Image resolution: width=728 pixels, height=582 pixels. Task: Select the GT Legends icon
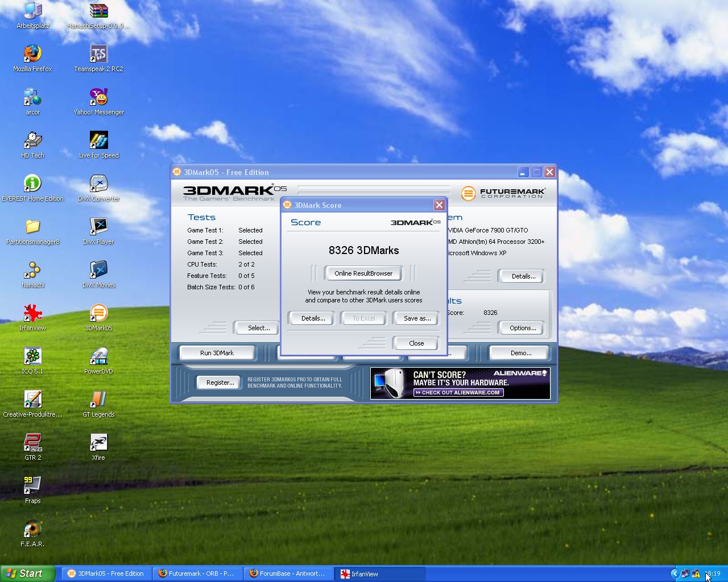click(98, 404)
